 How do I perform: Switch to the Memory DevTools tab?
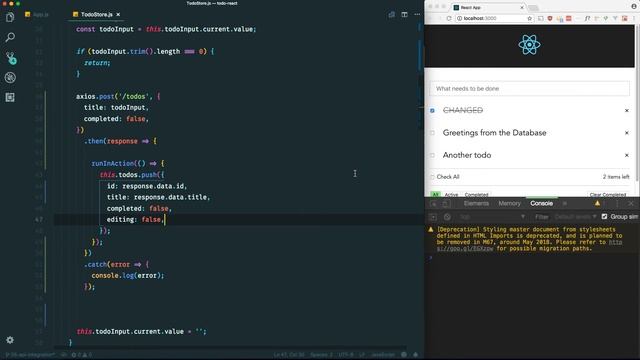(509, 203)
